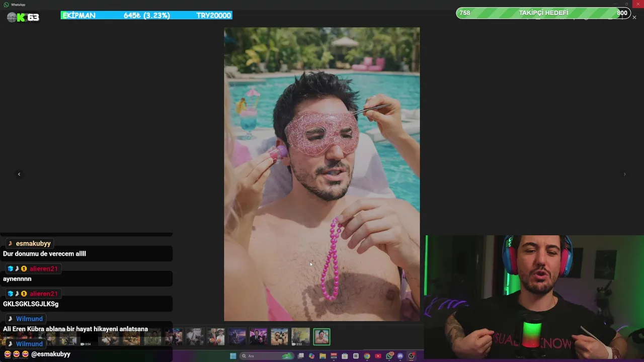
Task: Open WhatsApp taskbar icon with notification badge
Action: click(389, 356)
